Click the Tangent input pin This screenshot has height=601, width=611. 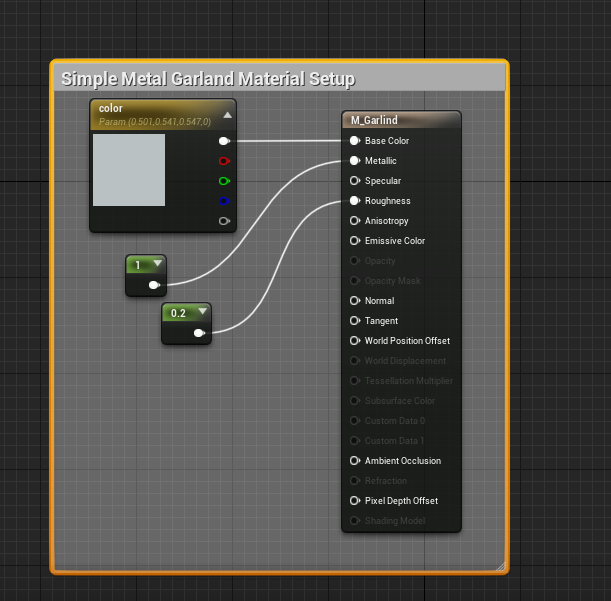[x=355, y=320]
